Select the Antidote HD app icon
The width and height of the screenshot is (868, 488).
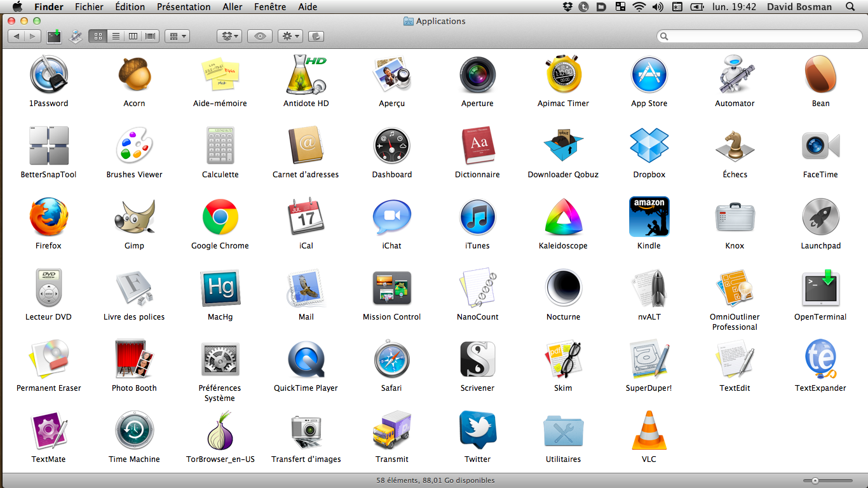pyautogui.click(x=306, y=75)
